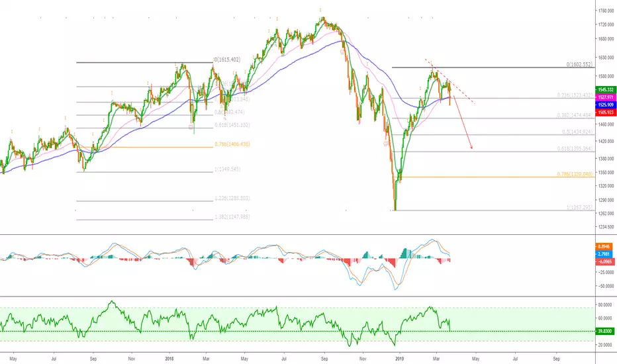Screen dimensions: 617x364
Task: Select the 0(1615.402) Fibonacci label
Action: pyautogui.click(x=228, y=60)
